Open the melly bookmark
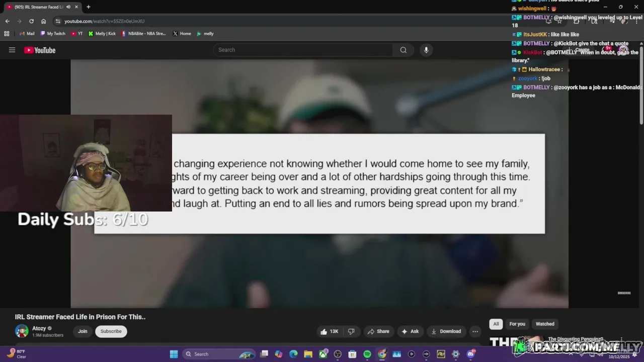This screenshot has height=362, width=644. [205, 34]
